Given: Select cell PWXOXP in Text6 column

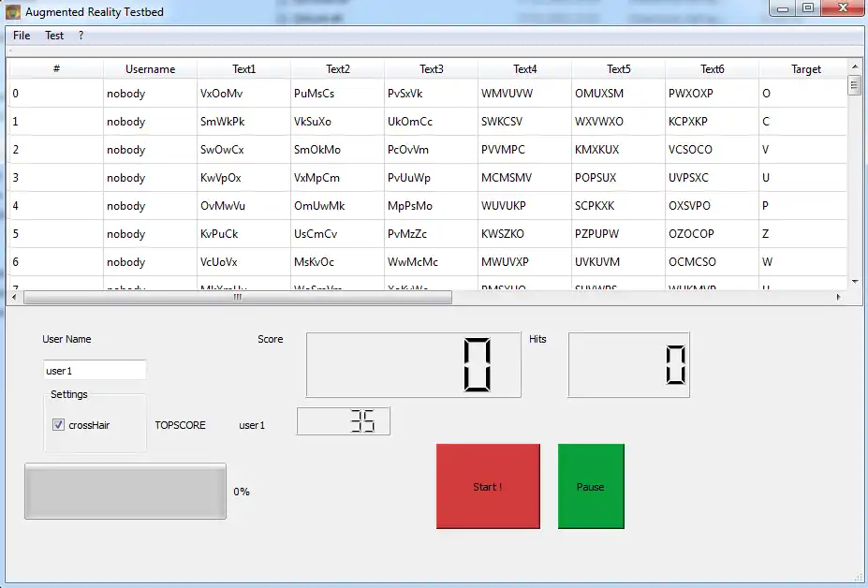Looking at the screenshot, I should (x=712, y=93).
